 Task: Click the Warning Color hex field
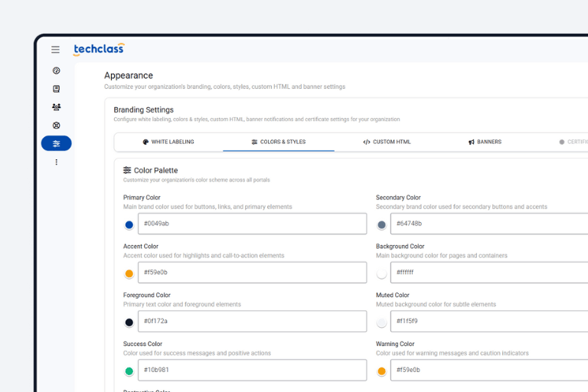pos(489,370)
